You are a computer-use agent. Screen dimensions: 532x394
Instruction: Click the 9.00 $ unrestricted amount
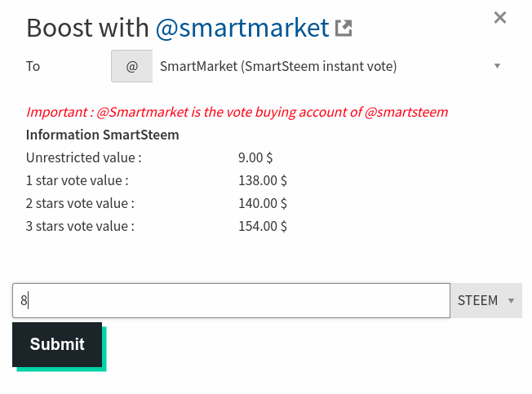(255, 157)
